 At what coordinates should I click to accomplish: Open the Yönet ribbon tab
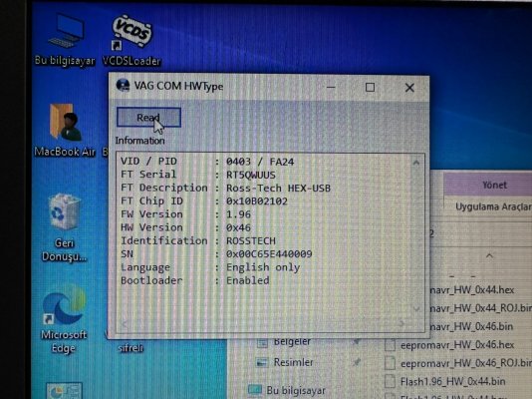click(494, 186)
